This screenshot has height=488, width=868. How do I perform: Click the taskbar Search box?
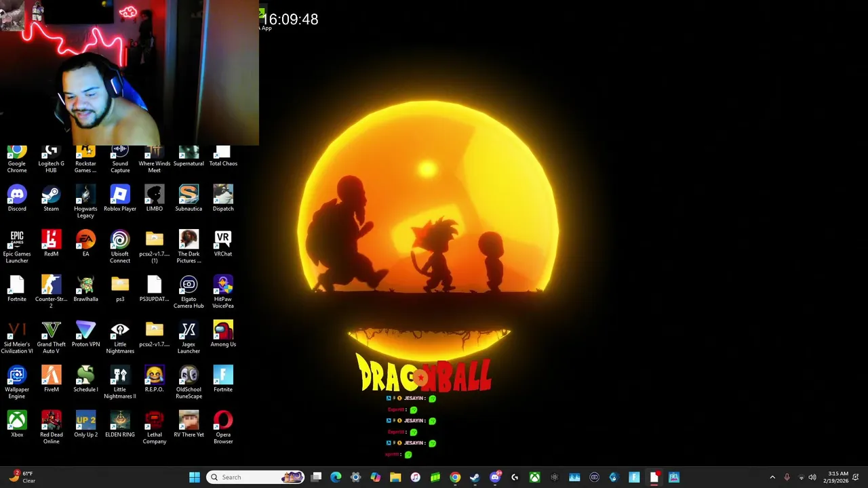point(256,477)
